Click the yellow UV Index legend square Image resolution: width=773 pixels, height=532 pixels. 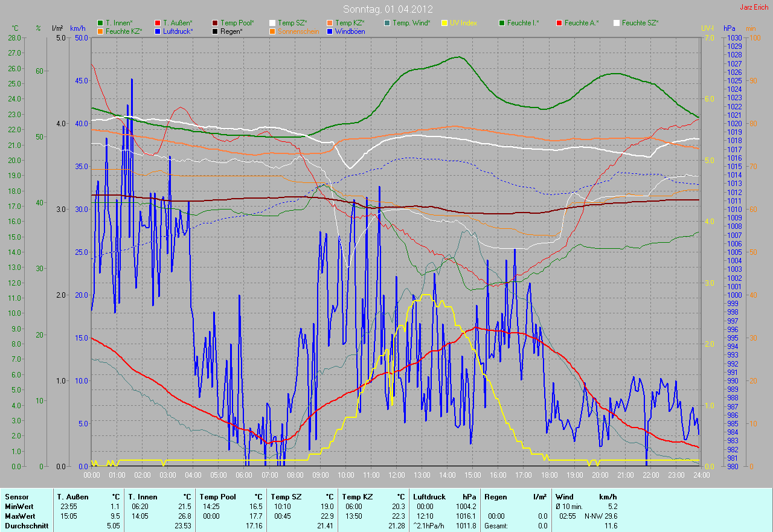[444, 23]
